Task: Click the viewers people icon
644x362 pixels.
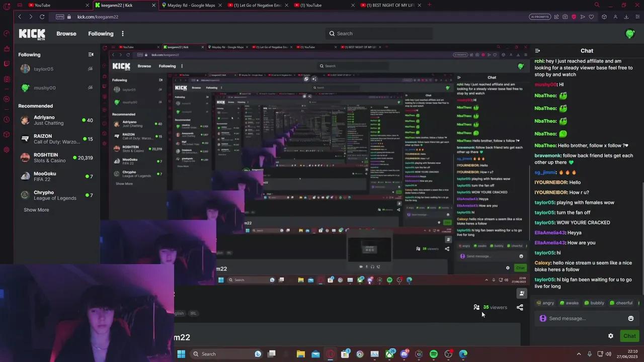Action: point(476,307)
